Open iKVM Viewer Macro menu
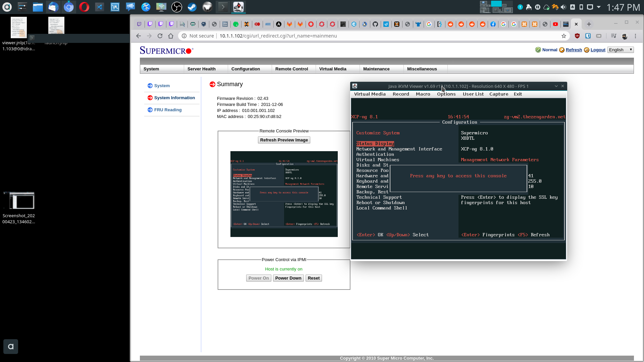This screenshot has height=362, width=644. [423, 94]
